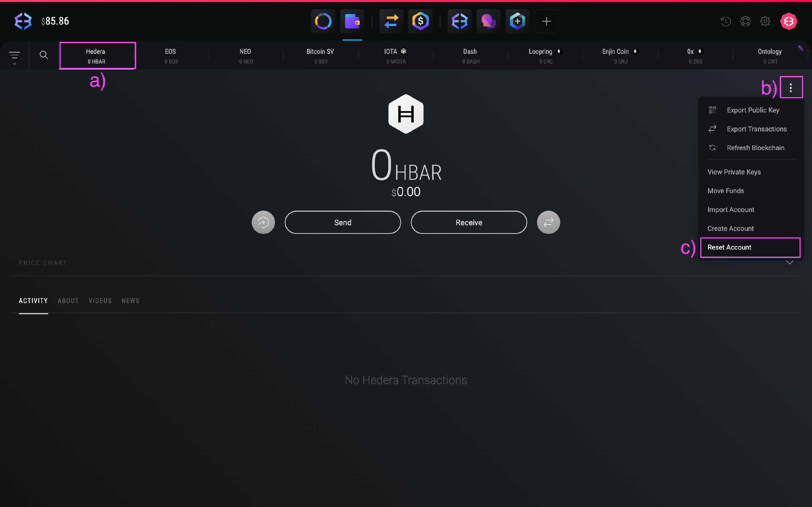Open the profile avatar icon
Image resolution: width=812 pixels, height=507 pixels.
[788, 21]
